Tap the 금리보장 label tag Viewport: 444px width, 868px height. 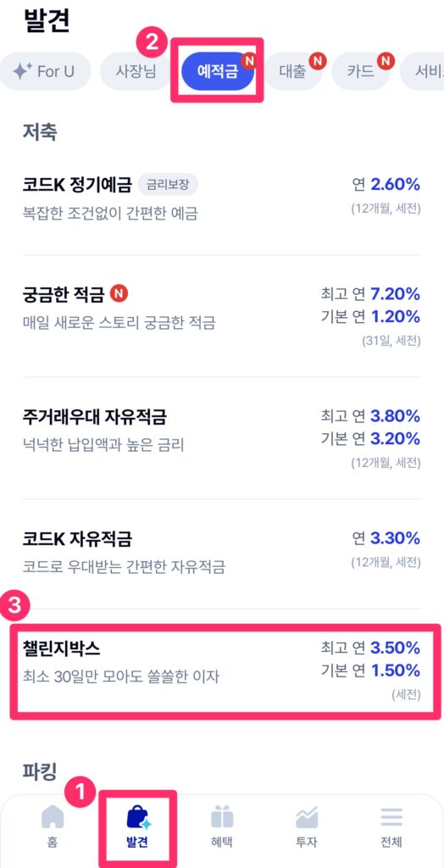pyautogui.click(x=168, y=185)
